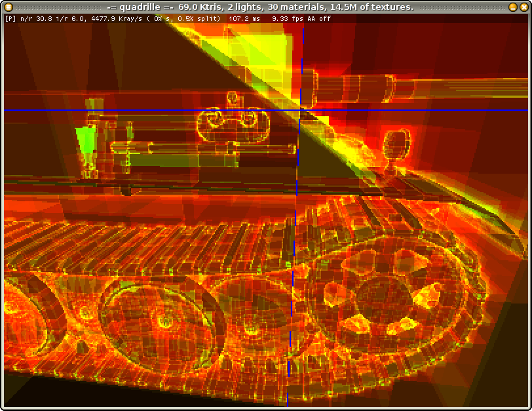Viewport: 532px width, 411px height.
Task: Close the quadrille window
Action: pos(524,7)
